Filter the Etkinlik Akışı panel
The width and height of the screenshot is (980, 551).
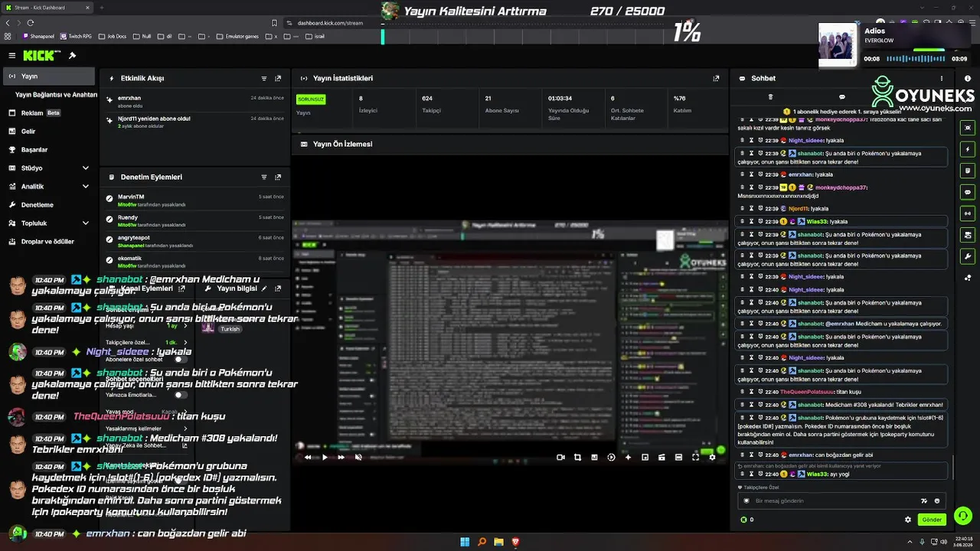[264, 78]
